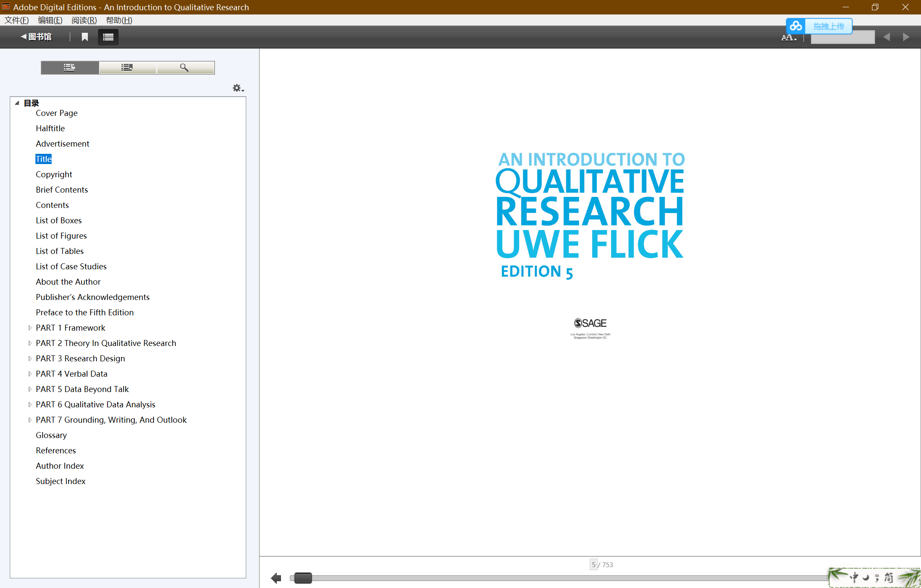Open the 编辑(E) menu
This screenshot has height=588, width=921.
pyautogui.click(x=50, y=20)
